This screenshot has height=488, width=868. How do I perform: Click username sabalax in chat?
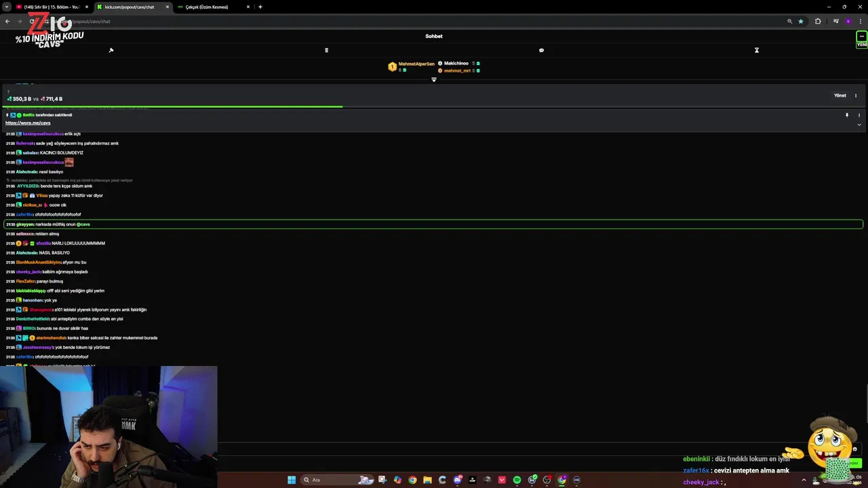point(31,152)
